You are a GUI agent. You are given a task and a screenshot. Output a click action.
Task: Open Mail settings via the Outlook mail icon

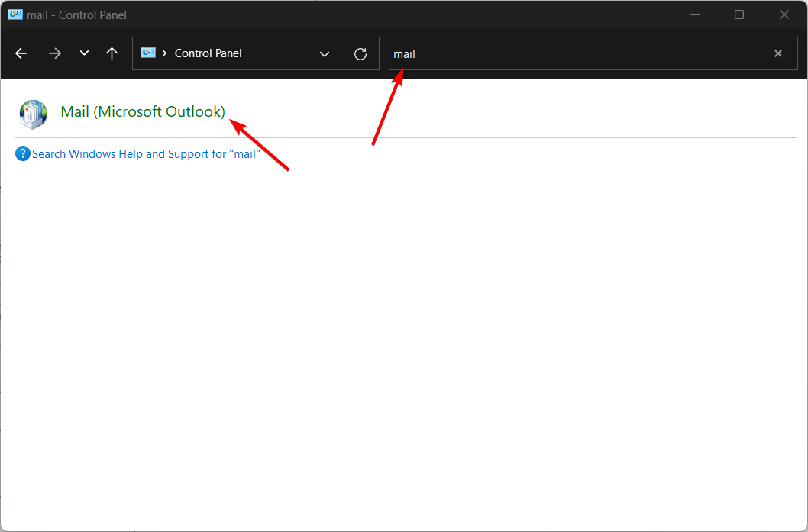32,114
